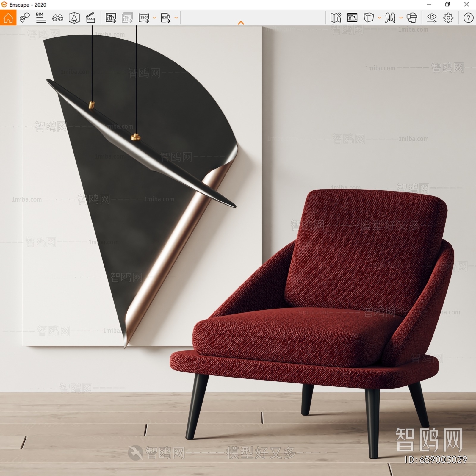Viewport: 476px width, 476px height.
Task: Click the Enscape logo in title bar
Action: click(x=4, y=4)
